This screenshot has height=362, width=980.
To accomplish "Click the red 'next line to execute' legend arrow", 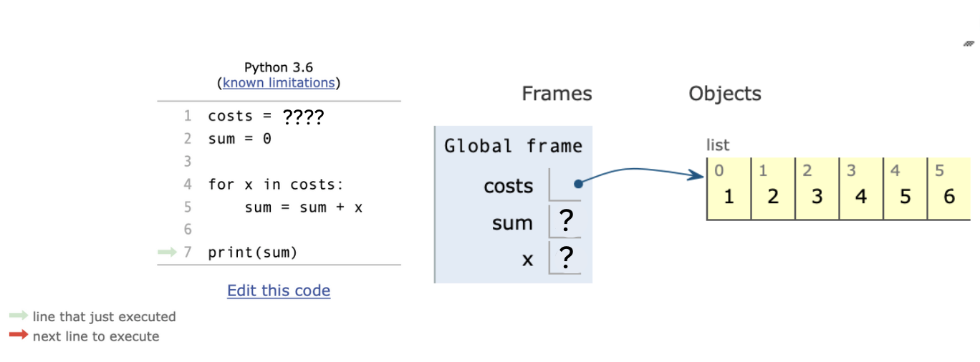I will 19,336.
